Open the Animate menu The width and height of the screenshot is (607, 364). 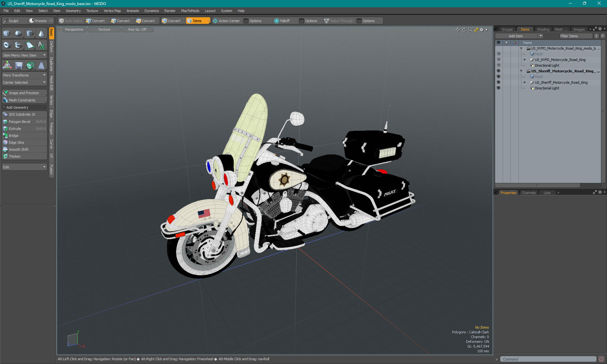[132, 10]
